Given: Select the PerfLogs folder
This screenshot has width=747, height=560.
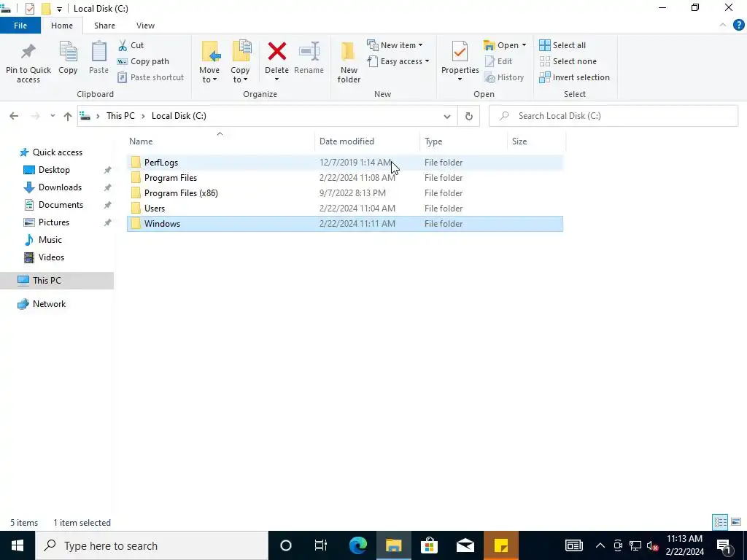Looking at the screenshot, I should 345,163.
